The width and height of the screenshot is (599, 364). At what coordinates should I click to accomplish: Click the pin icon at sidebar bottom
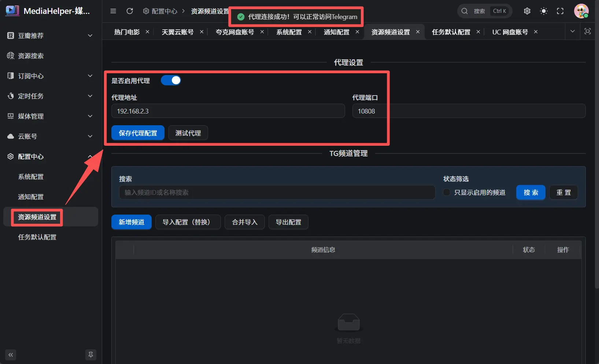[90, 354]
